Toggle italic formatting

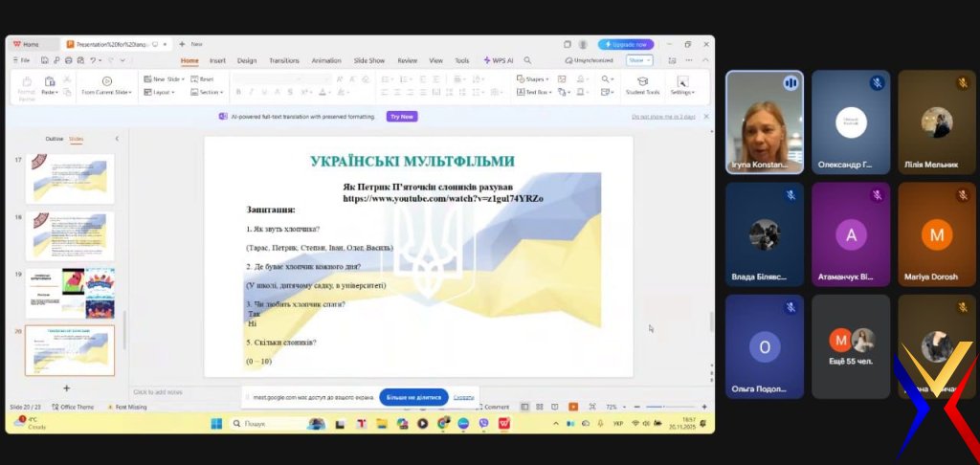coord(251,93)
